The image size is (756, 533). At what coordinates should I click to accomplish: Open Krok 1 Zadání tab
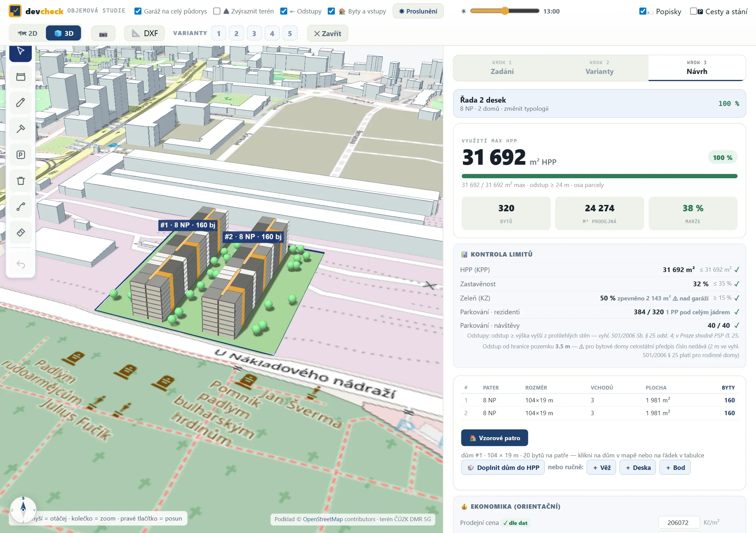502,68
